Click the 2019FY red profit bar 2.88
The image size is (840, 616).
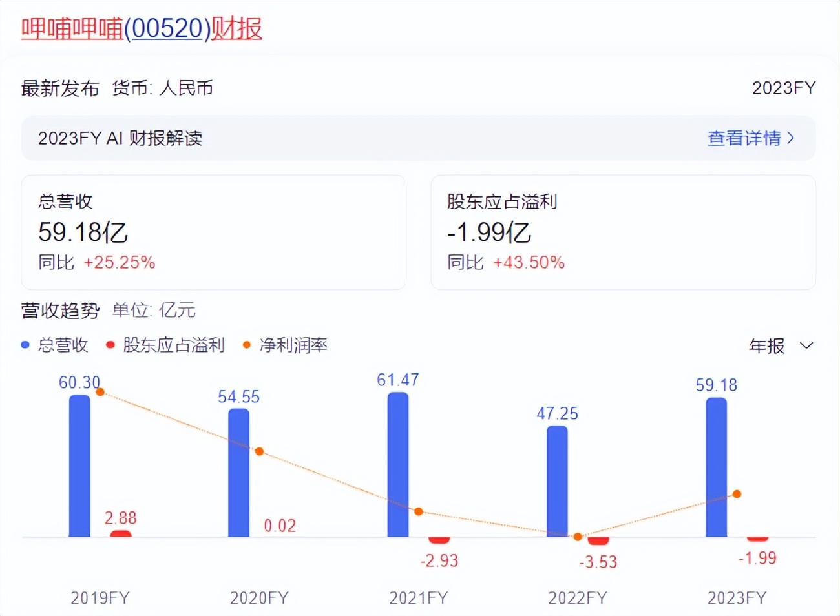pos(121,533)
